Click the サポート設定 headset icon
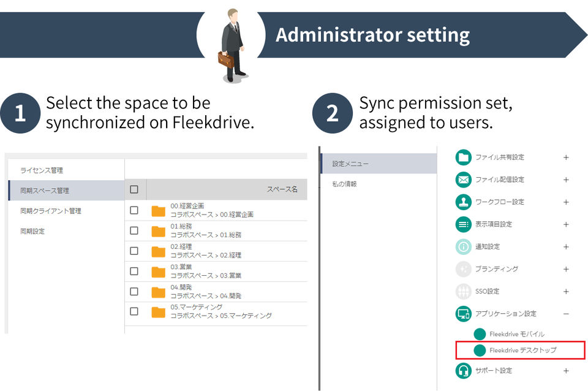 pyautogui.click(x=464, y=371)
